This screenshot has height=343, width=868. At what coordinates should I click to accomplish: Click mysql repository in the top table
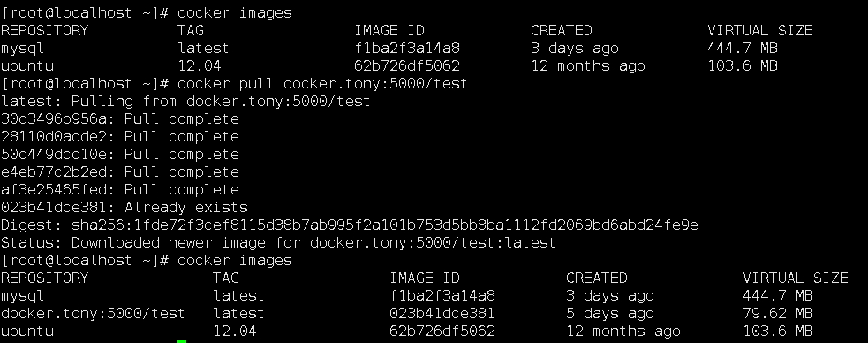point(22,49)
